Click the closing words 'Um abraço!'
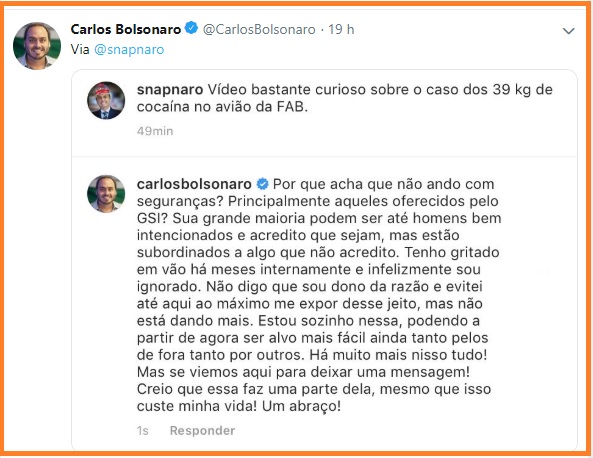This screenshot has width=593, height=458. tap(301, 406)
